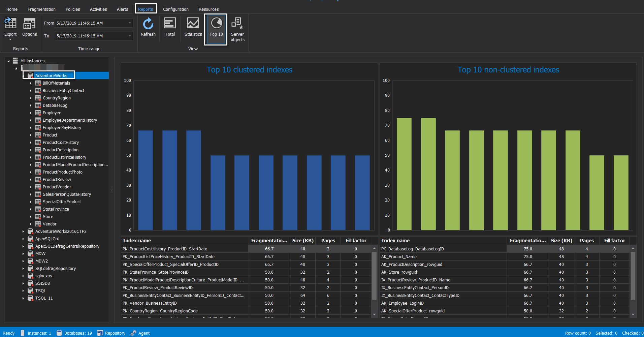644x337 pixels.
Task: Collapse the All instances tree node
Action: coord(8,61)
